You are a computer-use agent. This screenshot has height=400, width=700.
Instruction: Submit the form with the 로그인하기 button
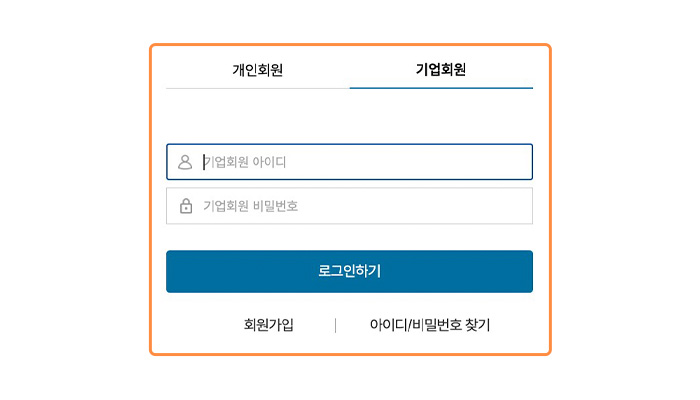pyautogui.click(x=350, y=271)
